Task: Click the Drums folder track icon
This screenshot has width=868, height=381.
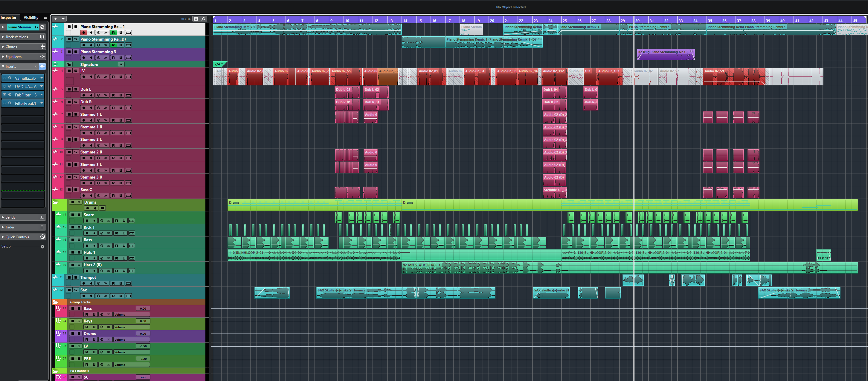Action: pos(56,202)
